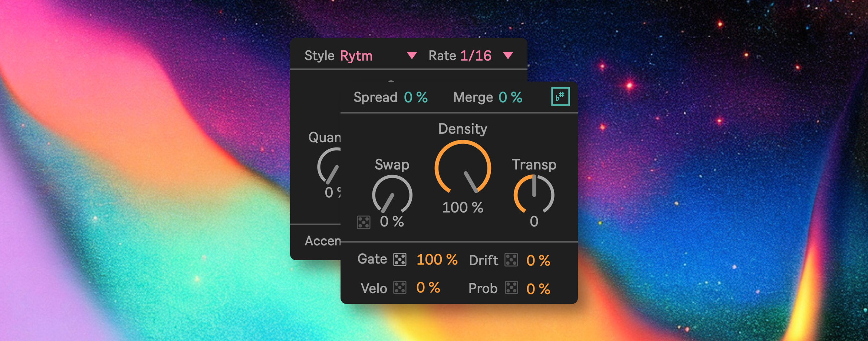The image size is (868, 341).
Task: Click the Drift randomize dice icon
Action: click(511, 260)
